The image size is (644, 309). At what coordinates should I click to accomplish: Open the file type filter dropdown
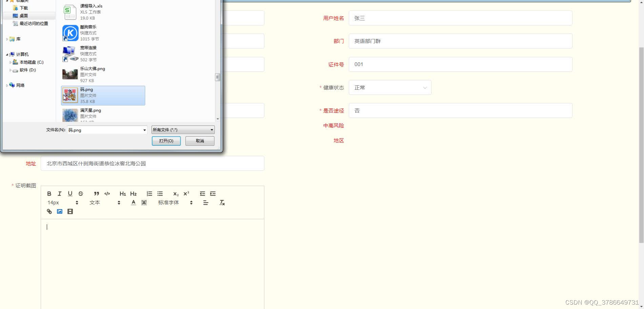(x=183, y=130)
